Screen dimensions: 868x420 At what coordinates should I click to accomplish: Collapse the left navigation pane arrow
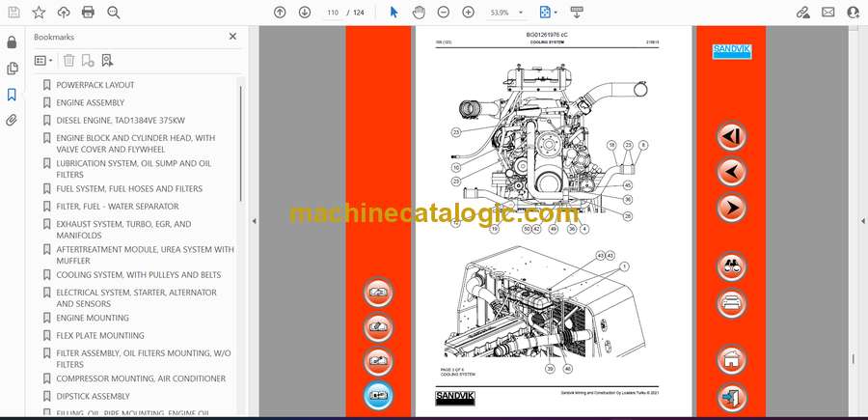point(254,221)
